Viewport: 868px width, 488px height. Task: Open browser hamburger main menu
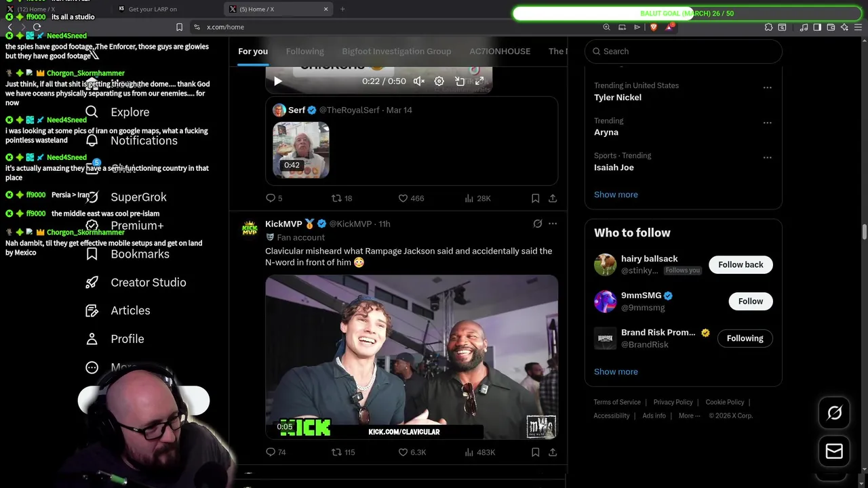858,27
